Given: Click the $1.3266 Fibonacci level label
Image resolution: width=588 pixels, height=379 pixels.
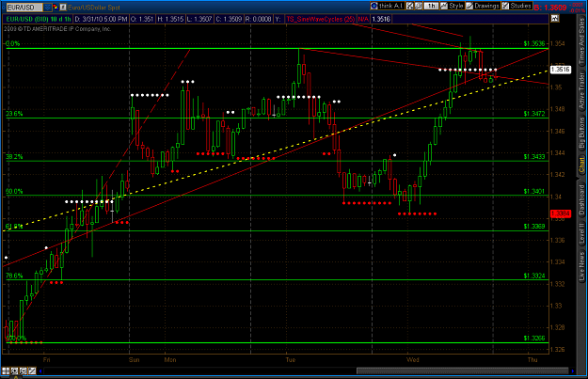Looking at the screenshot, I should click(x=534, y=338).
